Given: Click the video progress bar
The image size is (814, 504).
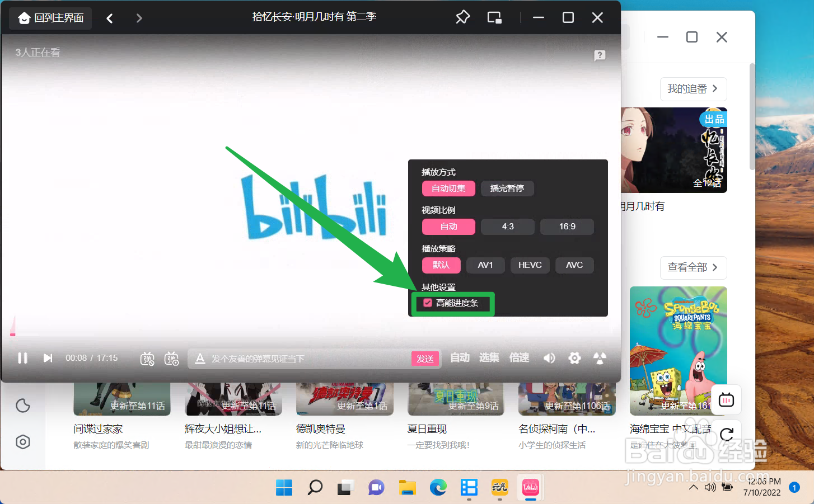Looking at the screenshot, I should [311, 335].
